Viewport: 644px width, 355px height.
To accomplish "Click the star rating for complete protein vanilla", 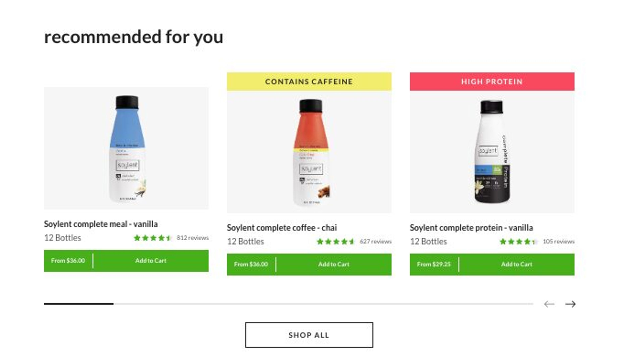I will coord(518,241).
